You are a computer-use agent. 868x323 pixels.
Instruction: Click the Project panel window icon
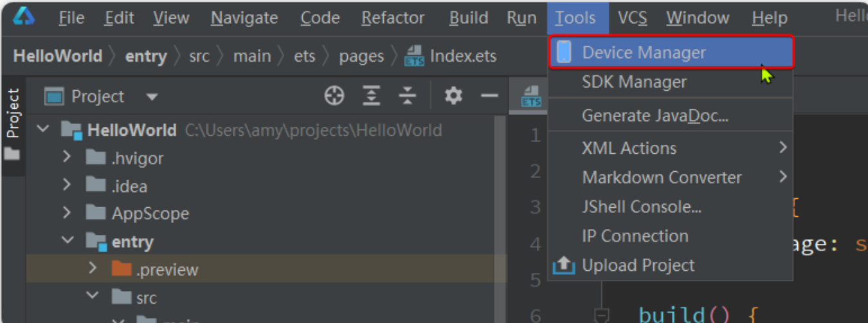(x=54, y=97)
